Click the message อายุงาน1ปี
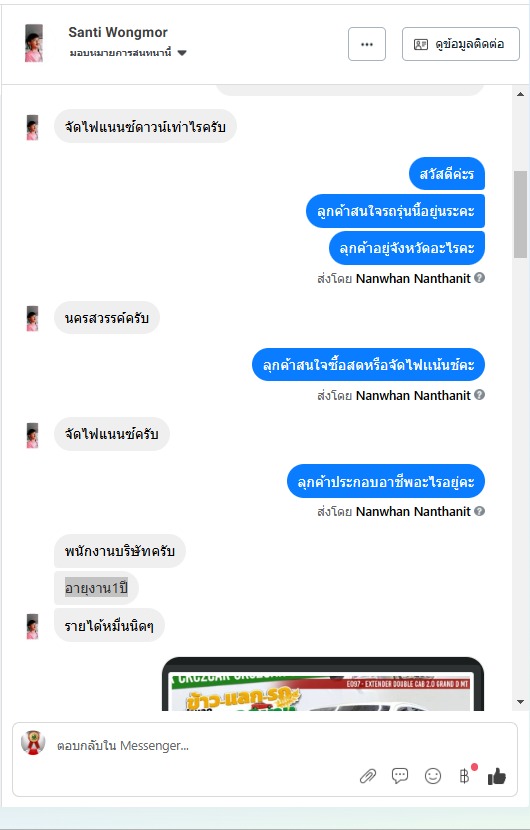Image resolution: width=530 pixels, height=830 pixels. coord(96,588)
